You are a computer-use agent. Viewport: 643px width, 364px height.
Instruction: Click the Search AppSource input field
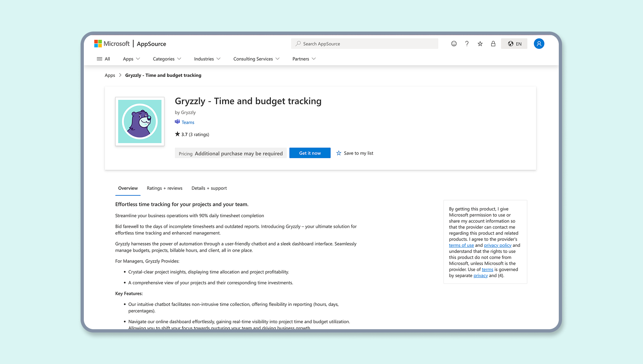tap(364, 44)
